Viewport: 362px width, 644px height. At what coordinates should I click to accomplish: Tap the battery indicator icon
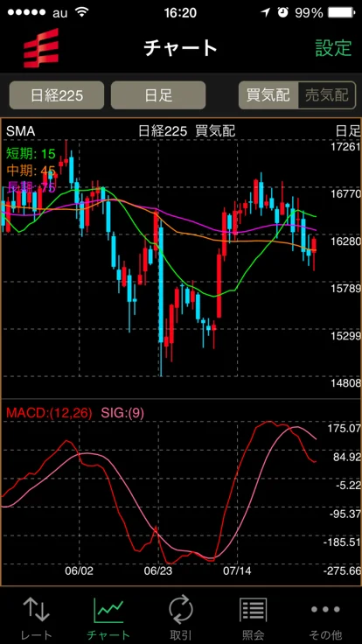click(342, 13)
